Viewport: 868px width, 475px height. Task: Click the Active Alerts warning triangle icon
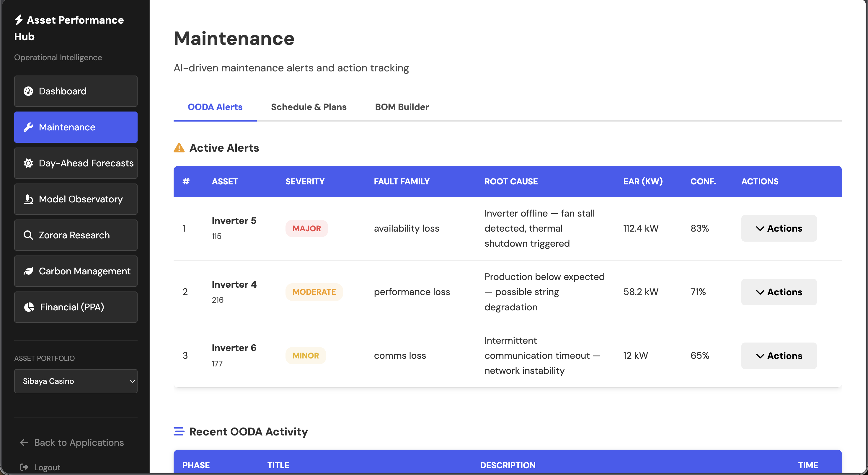coord(179,148)
